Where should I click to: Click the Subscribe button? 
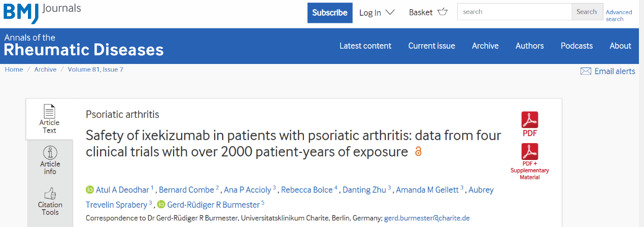tap(330, 13)
